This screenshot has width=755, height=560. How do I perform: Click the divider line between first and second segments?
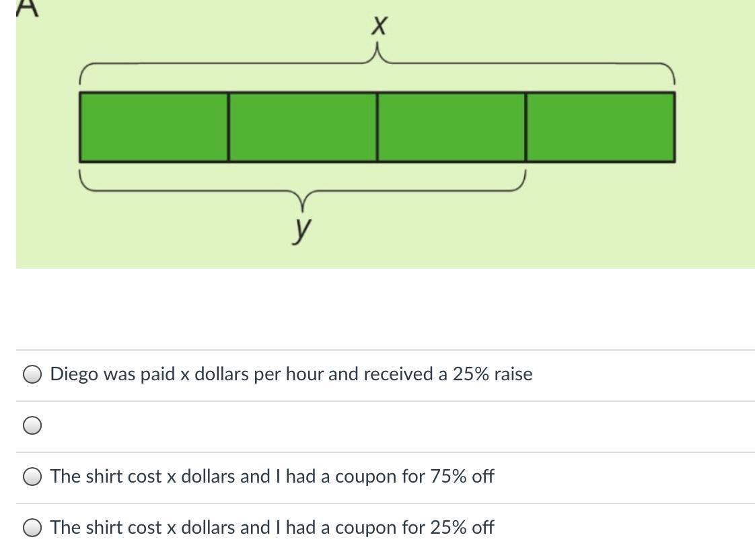(229, 127)
